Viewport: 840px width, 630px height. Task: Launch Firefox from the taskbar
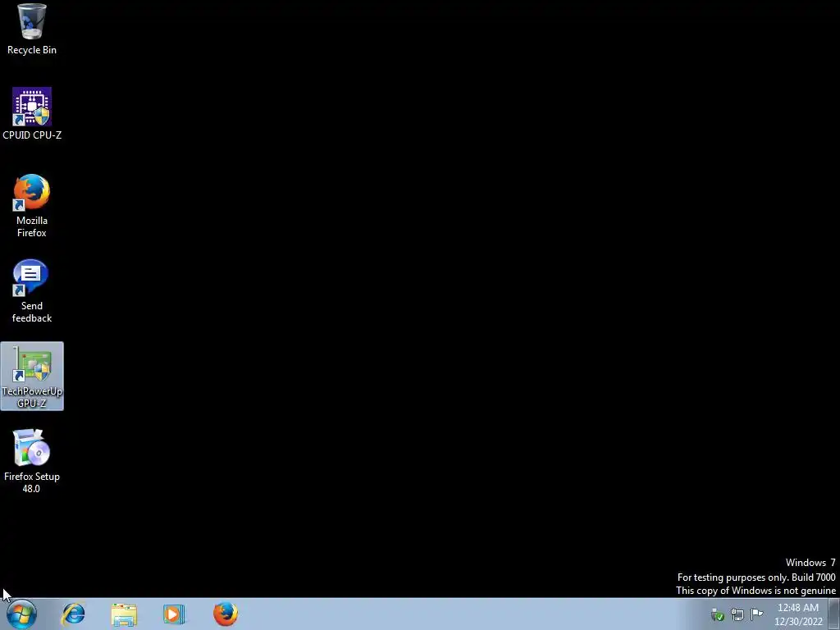226,614
